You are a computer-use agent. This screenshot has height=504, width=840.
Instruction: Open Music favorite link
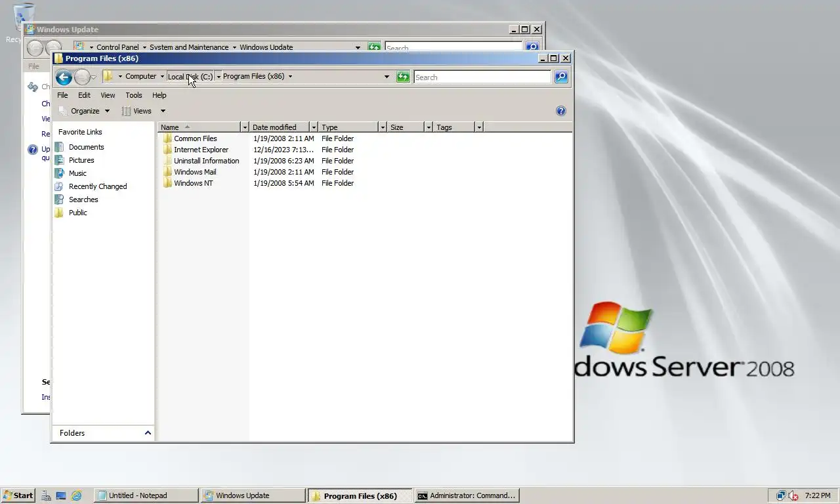point(77,173)
